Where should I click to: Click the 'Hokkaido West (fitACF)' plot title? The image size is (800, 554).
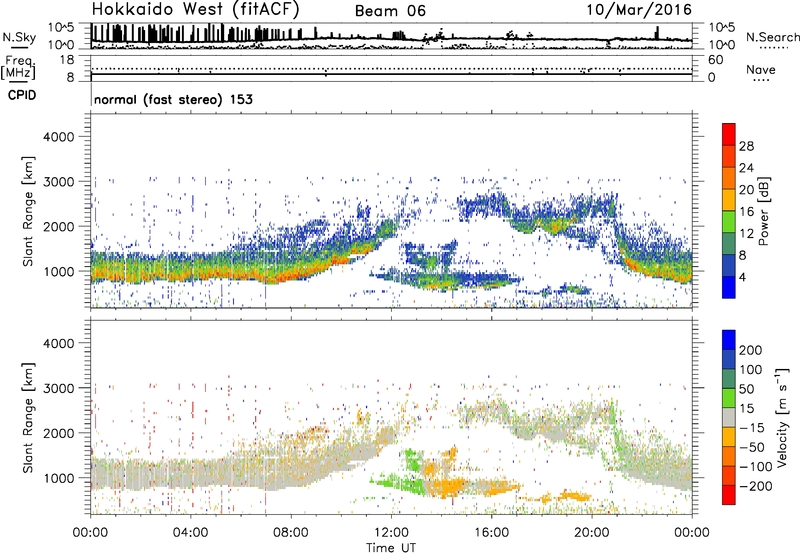(195, 9)
